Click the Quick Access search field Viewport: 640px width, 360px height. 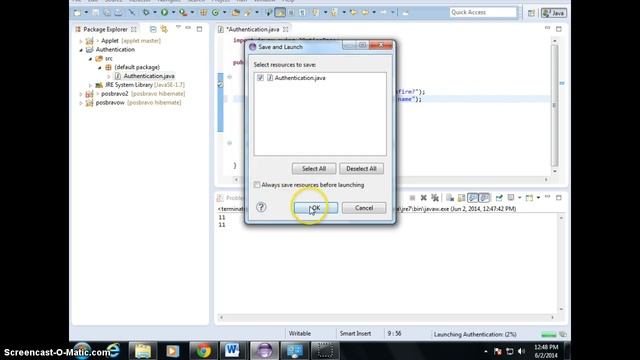(483, 13)
